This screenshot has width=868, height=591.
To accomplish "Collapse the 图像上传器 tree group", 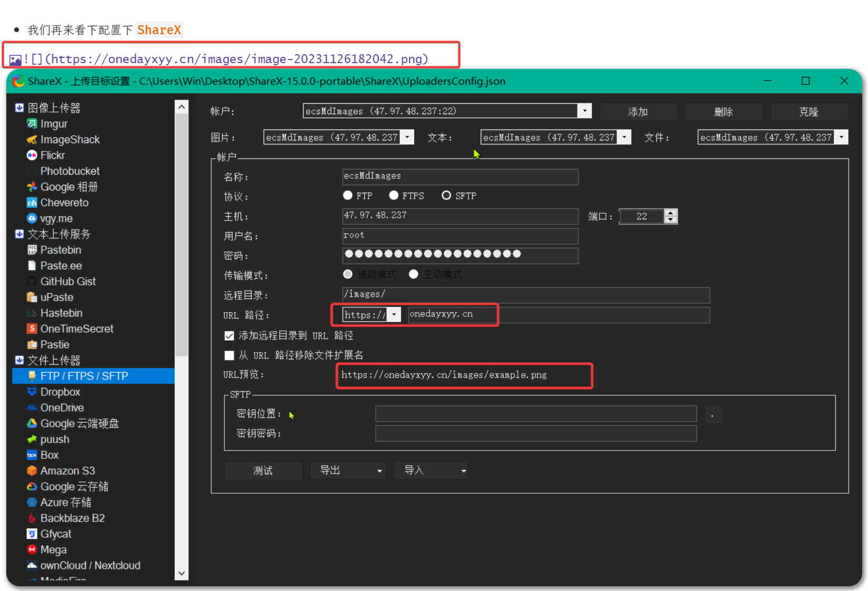I will 19,108.
